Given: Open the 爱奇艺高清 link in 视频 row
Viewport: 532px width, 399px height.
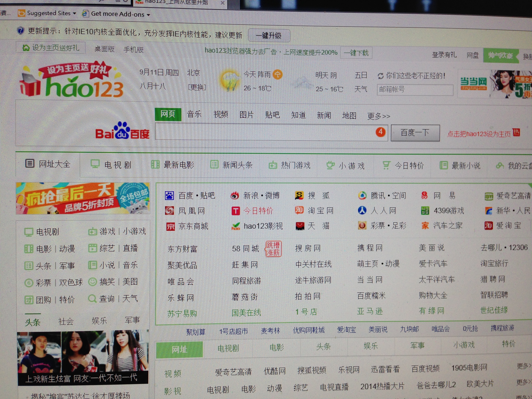Looking at the screenshot, I should click(x=233, y=372).
